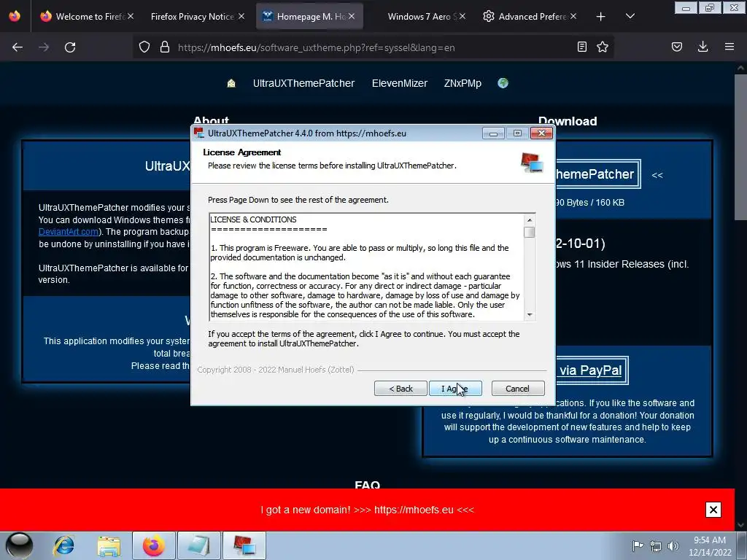Open the Windows Start orb
This screenshot has width=747, height=560.
tap(19, 545)
